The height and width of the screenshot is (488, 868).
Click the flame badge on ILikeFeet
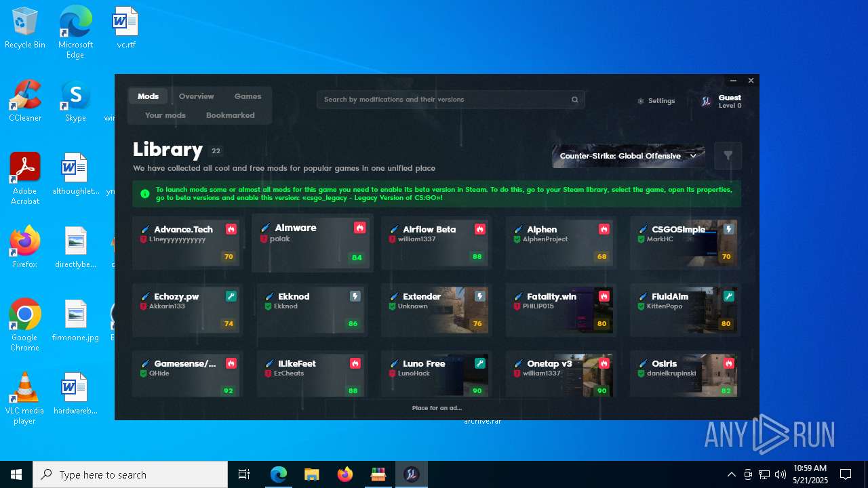[x=355, y=363]
